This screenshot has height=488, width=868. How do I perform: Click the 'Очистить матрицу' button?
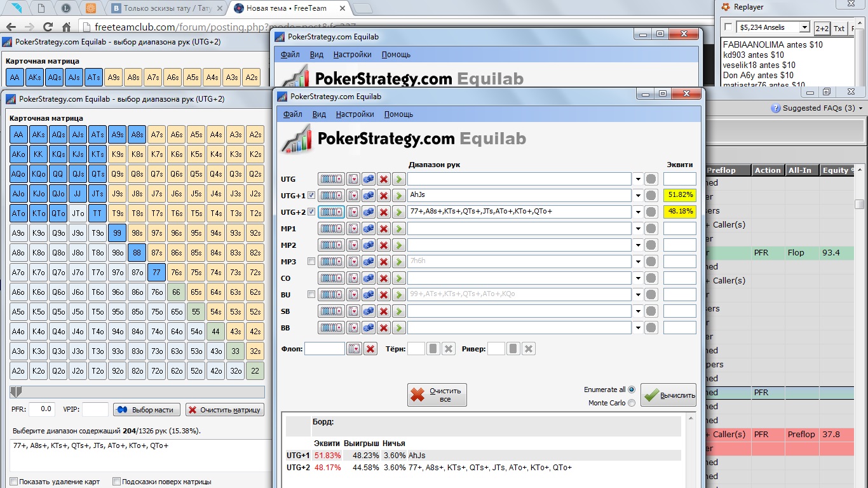pyautogui.click(x=225, y=410)
